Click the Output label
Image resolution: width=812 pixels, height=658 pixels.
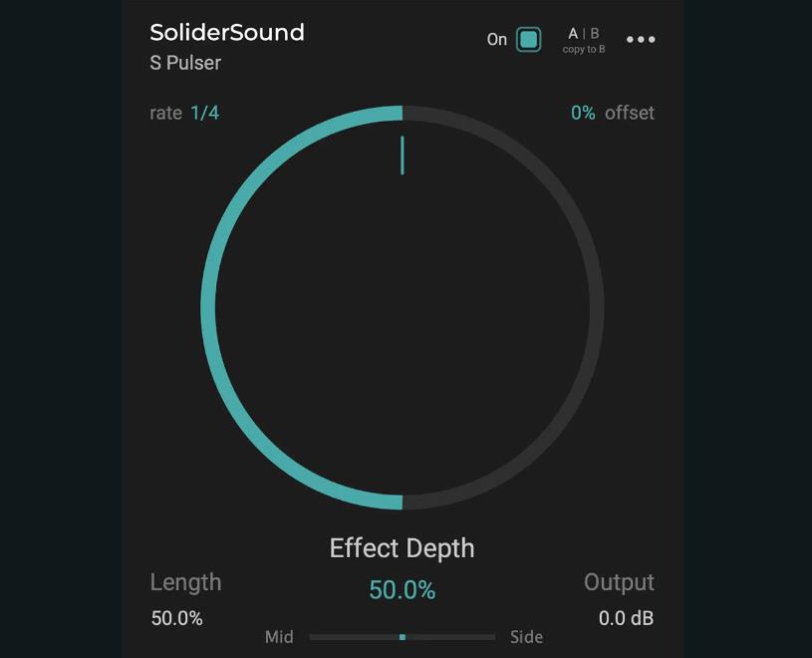click(619, 582)
